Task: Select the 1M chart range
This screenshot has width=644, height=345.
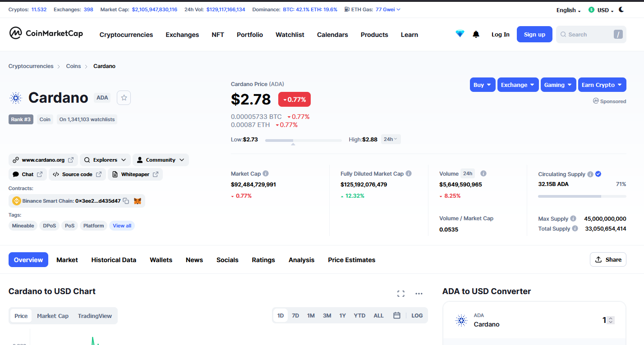Action: tap(311, 315)
